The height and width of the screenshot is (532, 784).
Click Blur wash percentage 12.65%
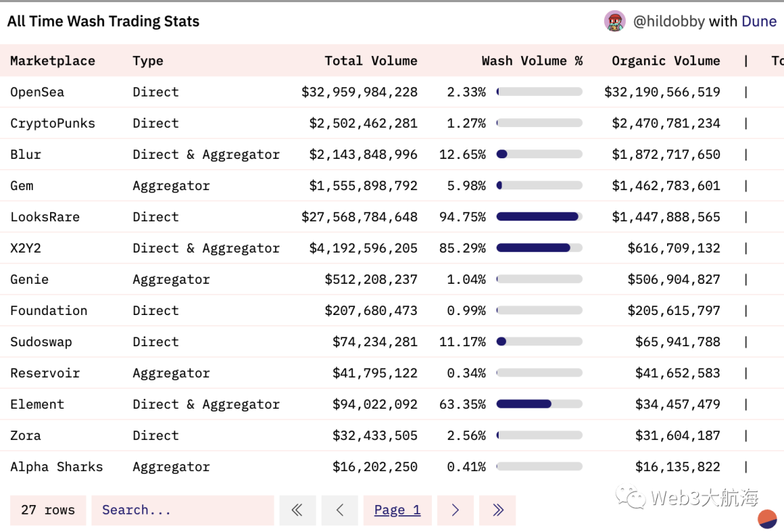(462, 155)
